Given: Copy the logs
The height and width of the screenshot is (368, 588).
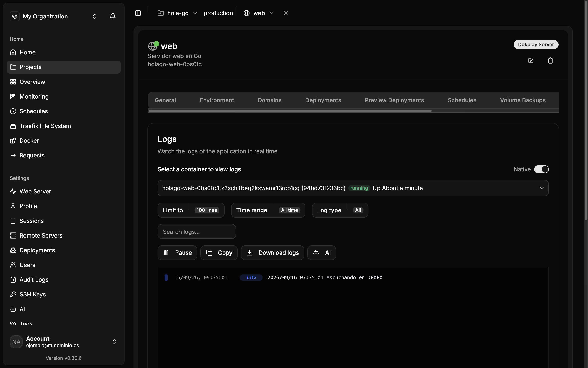Looking at the screenshot, I should 219,253.
